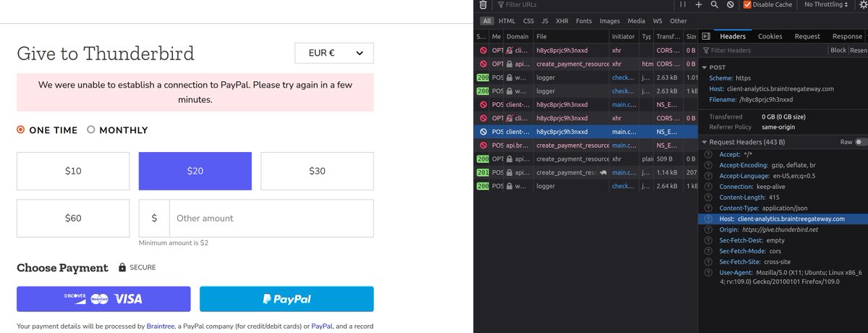Screen dimensions: 868x333
Task: Filter requests by Media
Action: tap(637, 21)
